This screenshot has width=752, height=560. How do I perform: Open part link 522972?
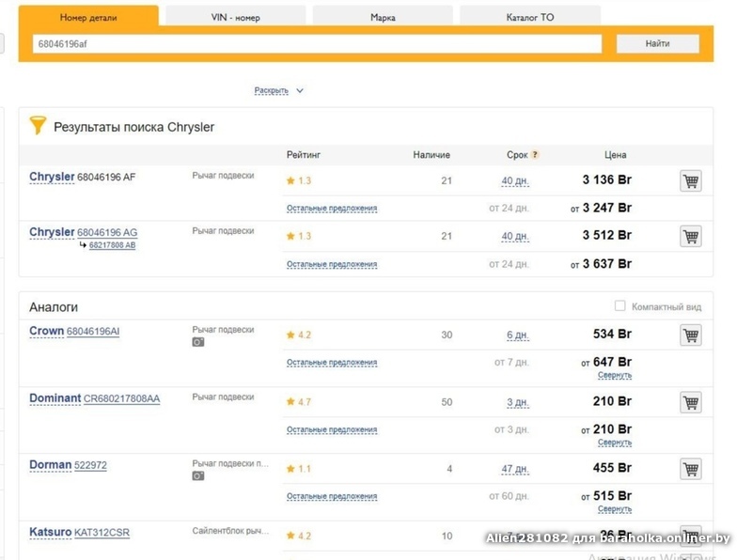90,465
